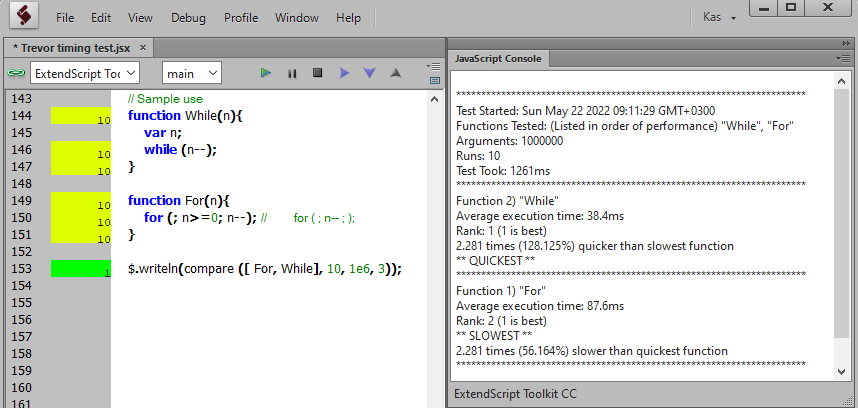Viewport: 858px width, 408px height.
Task: Select the JavaScript Console tab
Action: click(x=498, y=59)
